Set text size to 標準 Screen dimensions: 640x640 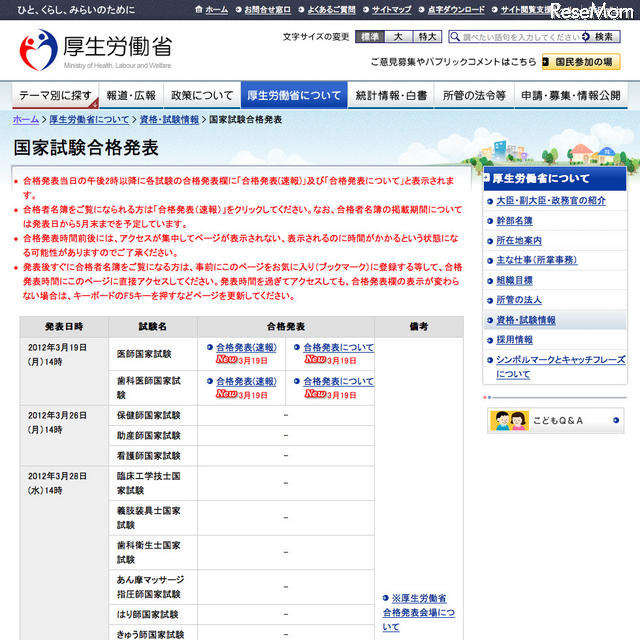point(370,37)
